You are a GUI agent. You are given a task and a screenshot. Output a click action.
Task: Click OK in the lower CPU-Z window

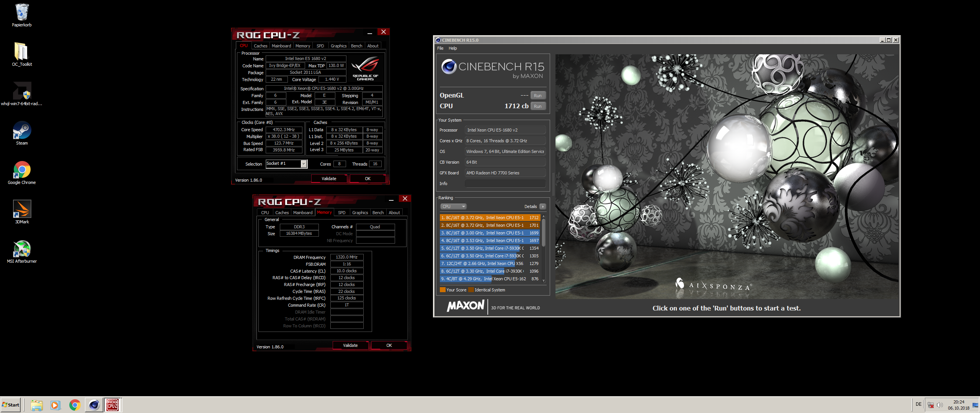tap(389, 345)
